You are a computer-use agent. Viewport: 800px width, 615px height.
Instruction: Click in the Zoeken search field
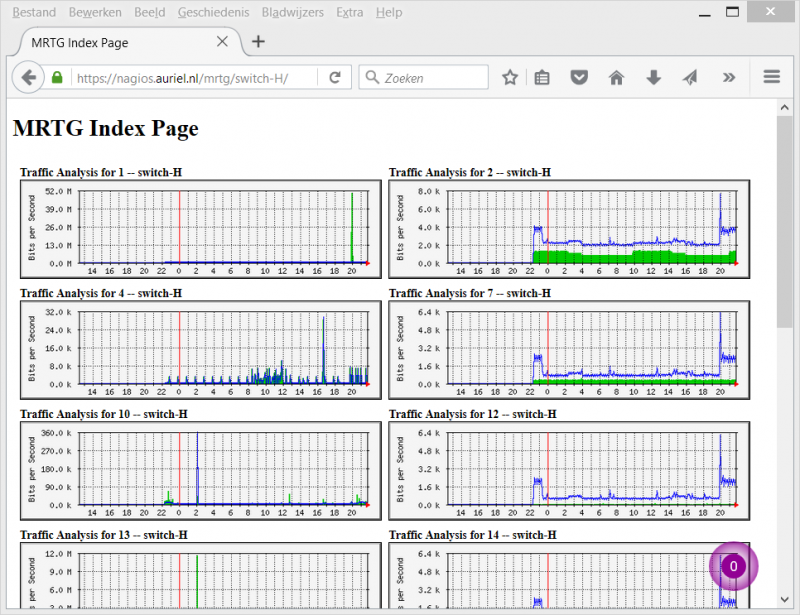(x=432, y=77)
